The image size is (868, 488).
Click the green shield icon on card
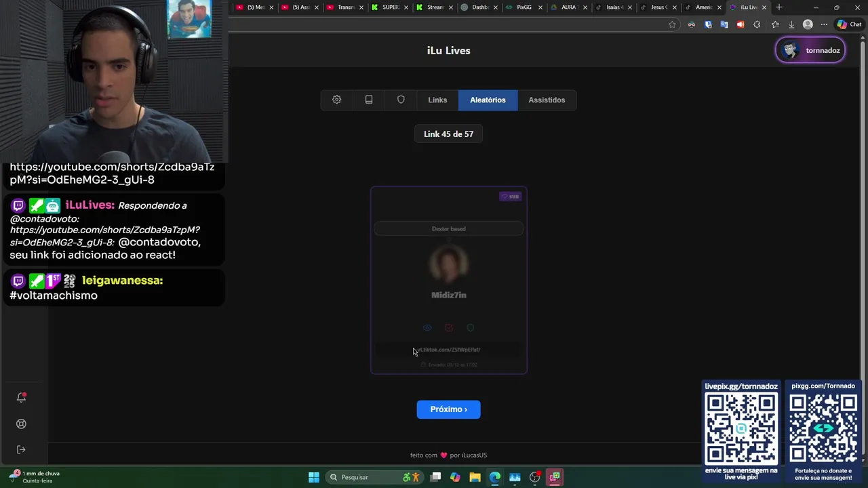pos(471,328)
